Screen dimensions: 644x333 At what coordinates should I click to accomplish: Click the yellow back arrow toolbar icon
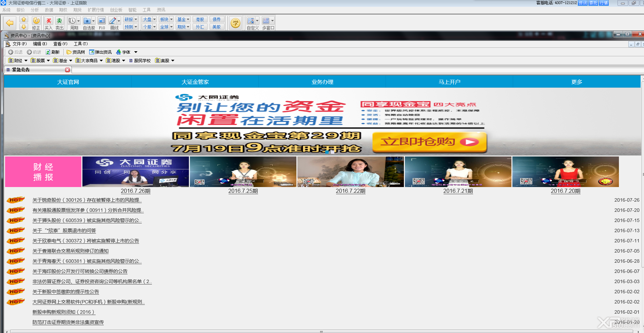point(10,23)
